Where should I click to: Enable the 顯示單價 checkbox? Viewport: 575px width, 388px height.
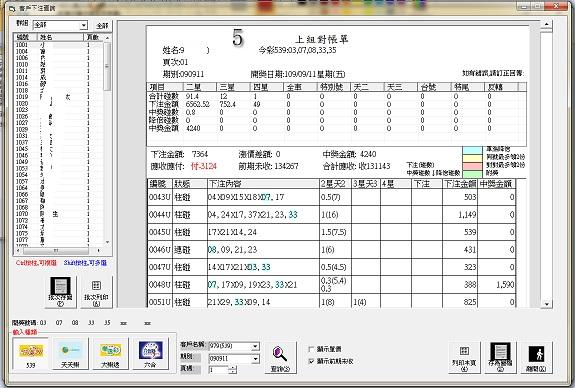[311, 349]
